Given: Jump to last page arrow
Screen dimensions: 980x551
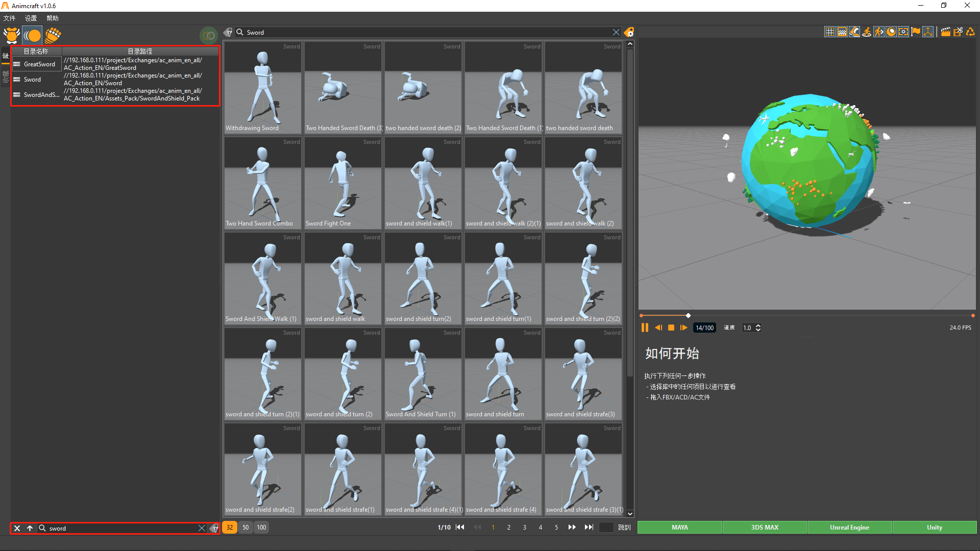Looking at the screenshot, I should point(589,527).
